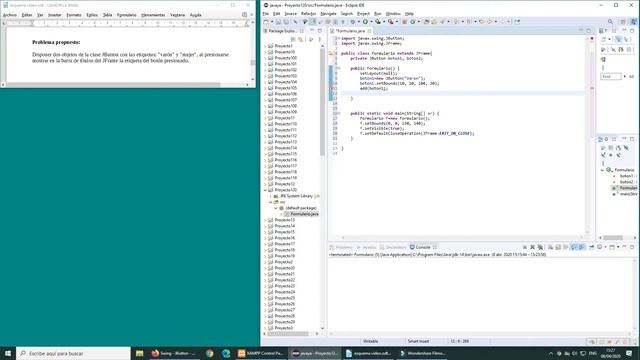Screen dimensions: 640x360
Task: Select Formulario.java in Package Explorer
Action: pos(304,214)
